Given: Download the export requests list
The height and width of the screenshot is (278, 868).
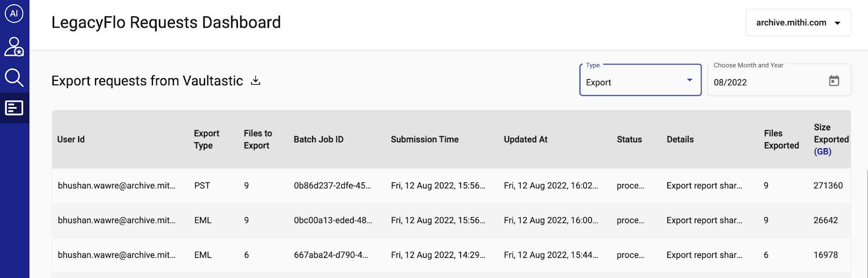Looking at the screenshot, I should click(x=256, y=81).
